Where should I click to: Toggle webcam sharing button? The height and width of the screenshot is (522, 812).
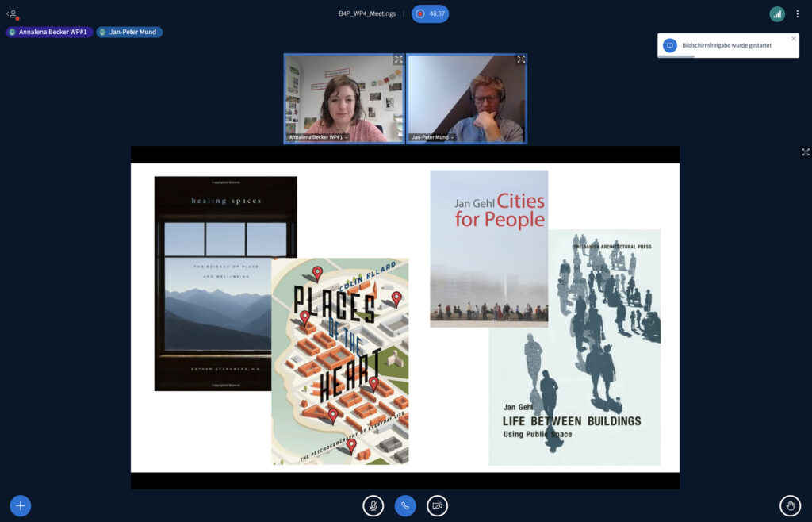coord(438,506)
